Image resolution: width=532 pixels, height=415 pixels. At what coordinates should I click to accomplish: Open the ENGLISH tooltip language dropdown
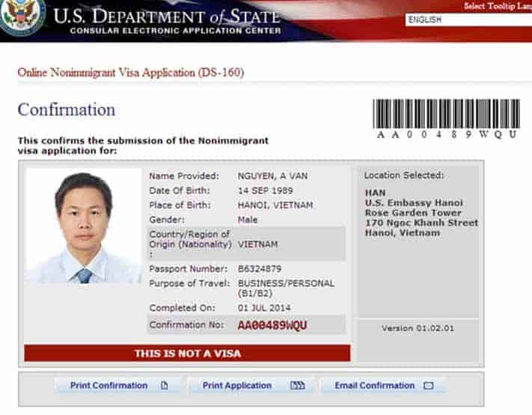pyautogui.click(x=468, y=19)
